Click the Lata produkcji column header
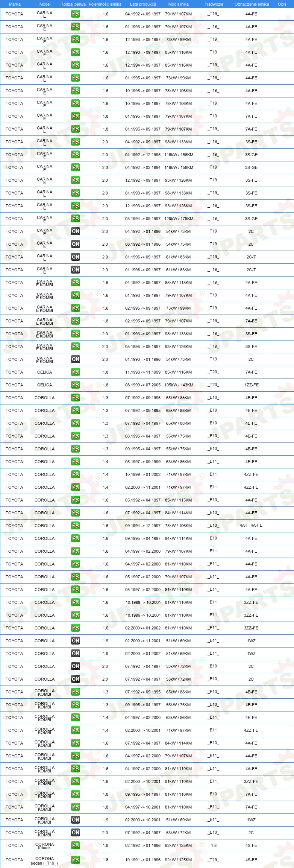This screenshot has width=294, height=868. pyautogui.click(x=143, y=4)
